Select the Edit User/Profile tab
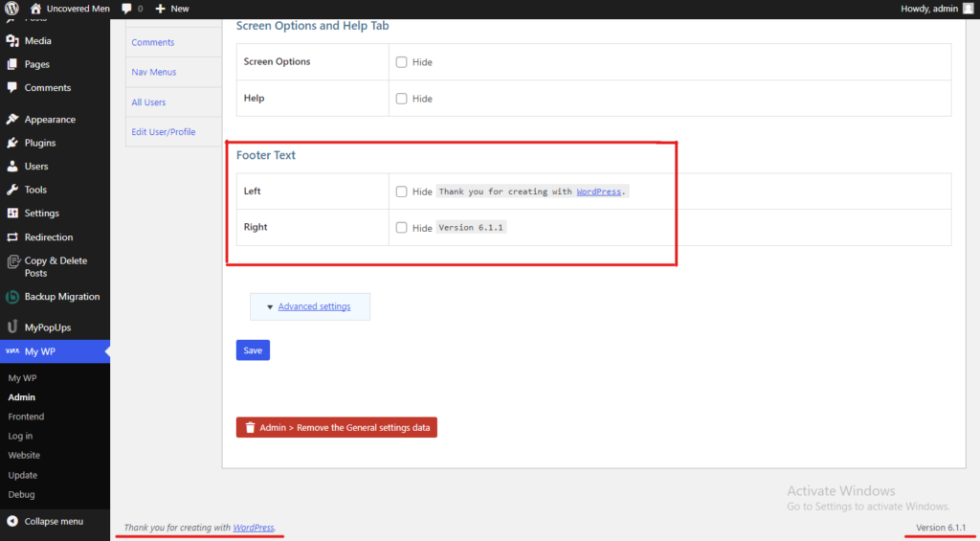 tap(174, 132)
